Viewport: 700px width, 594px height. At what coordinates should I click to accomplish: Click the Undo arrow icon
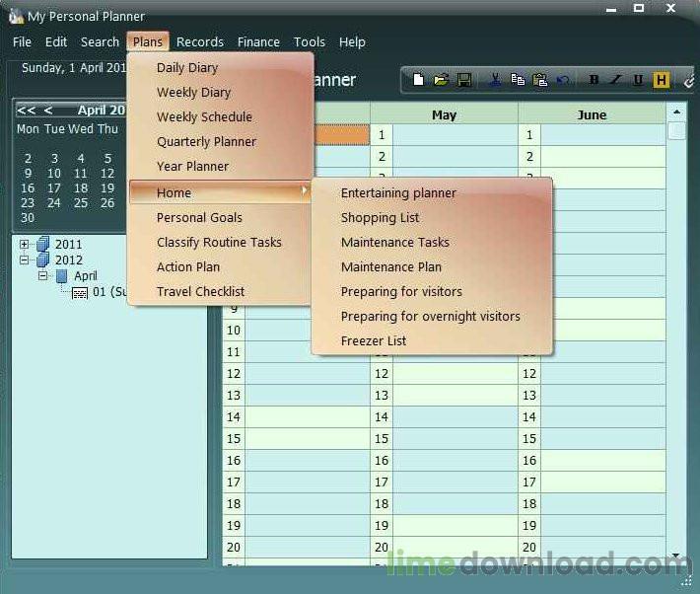point(563,80)
